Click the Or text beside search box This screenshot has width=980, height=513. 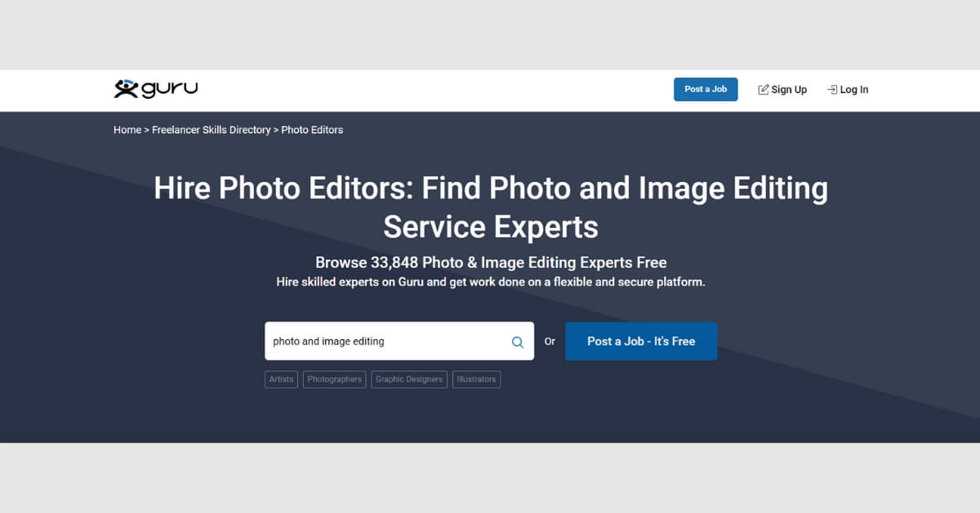pos(550,341)
